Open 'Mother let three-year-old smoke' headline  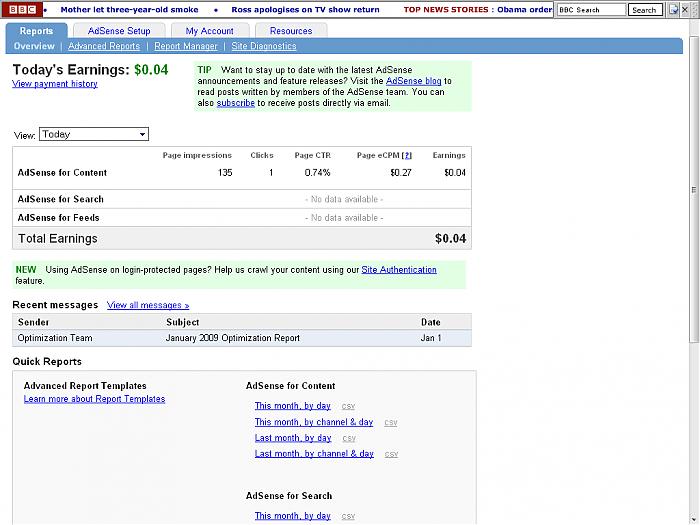129,9
